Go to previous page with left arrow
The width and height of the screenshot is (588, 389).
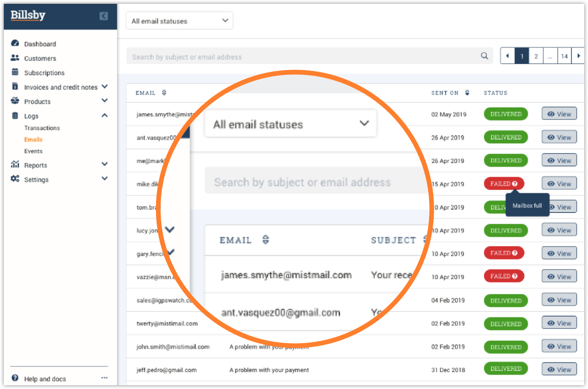click(507, 56)
